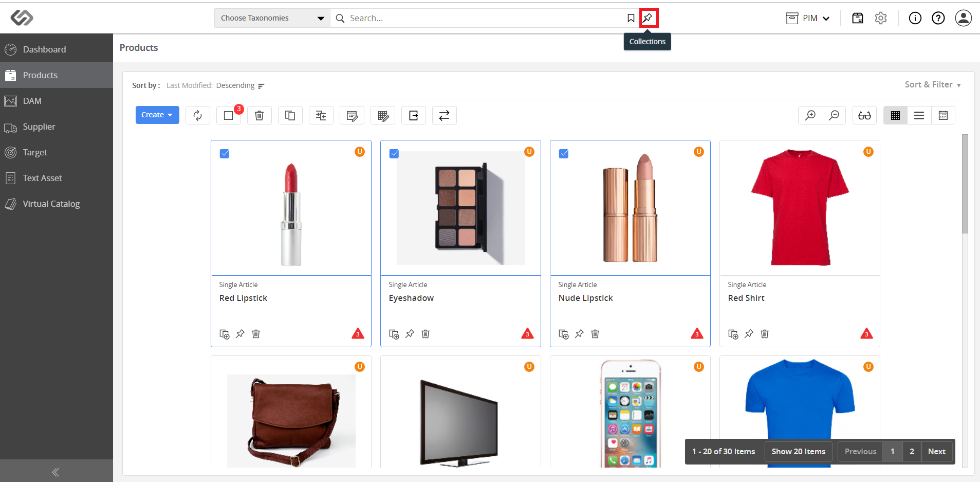Click the application logo in the header
This screenshot has height=482, width=980.
tap(22, 17)
